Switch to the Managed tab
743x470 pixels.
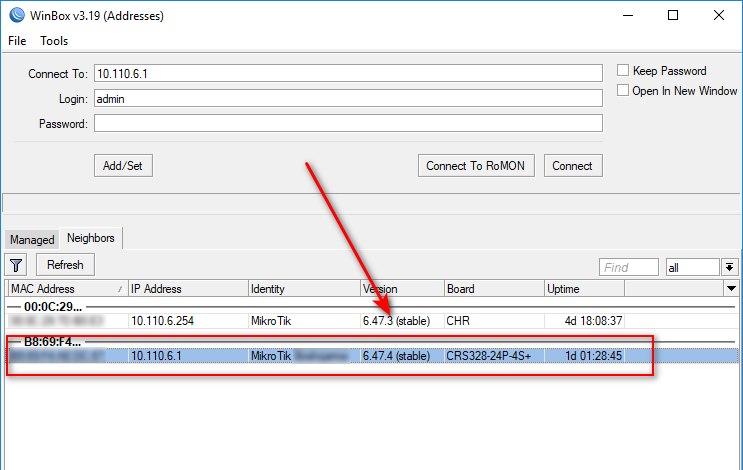(32, 240)
